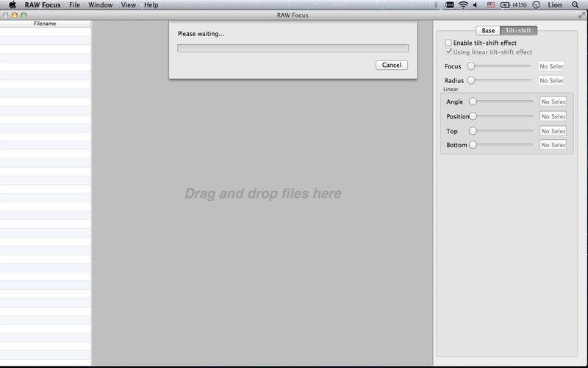Open the RAW Focus application menu

(43, 5)
